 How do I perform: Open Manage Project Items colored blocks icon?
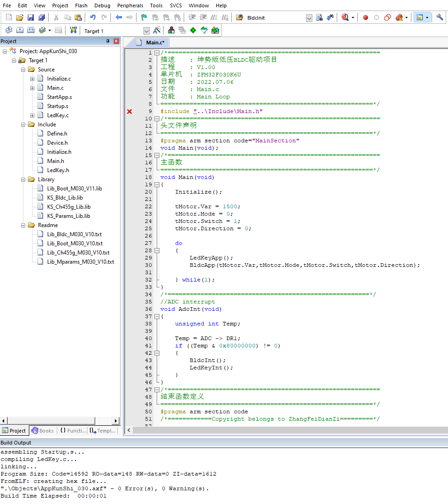171,31
